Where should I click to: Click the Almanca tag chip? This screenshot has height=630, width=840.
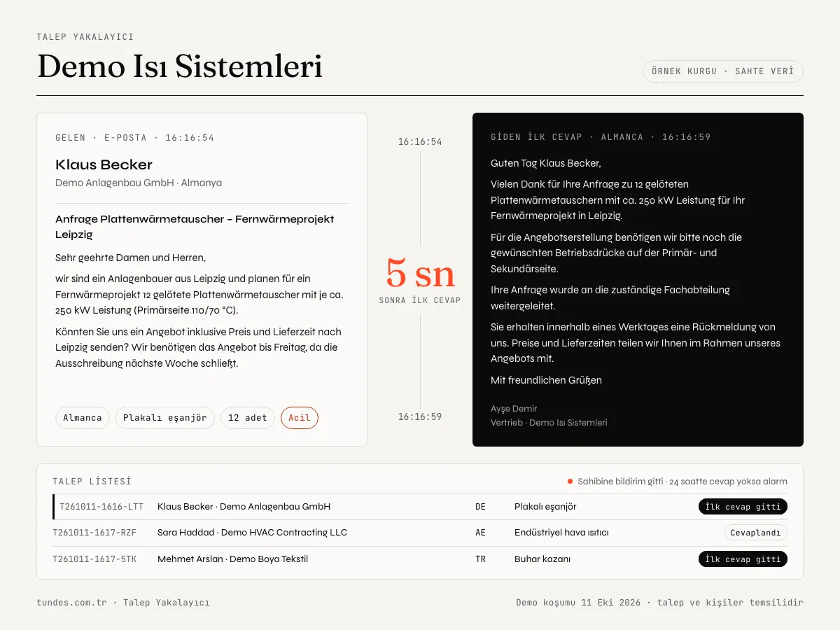[83, 418]
